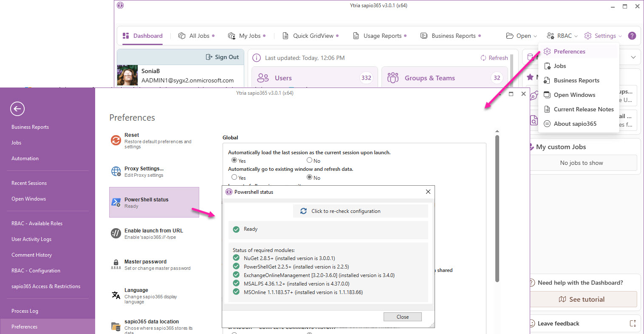Image resolution: width=644 pixels, height=334 pixels.
Task: Click the Master password lock icon
Action: tap(116, 264)
